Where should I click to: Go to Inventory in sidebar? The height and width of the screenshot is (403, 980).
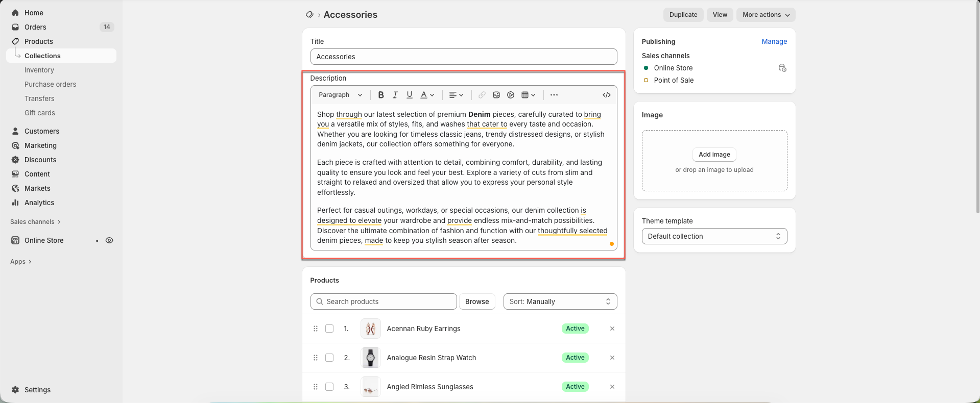point(39,70)
